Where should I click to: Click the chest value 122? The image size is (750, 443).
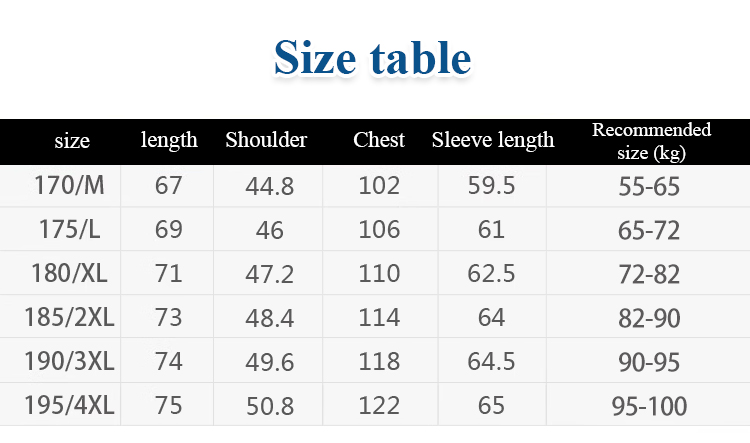379,406
